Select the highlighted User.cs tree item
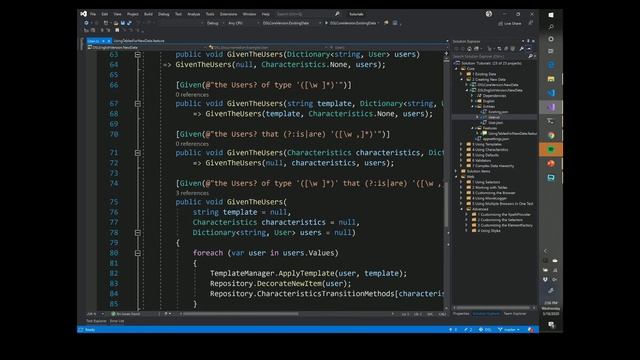The width and height of the screenshot is (640, 360). (494, 117)
